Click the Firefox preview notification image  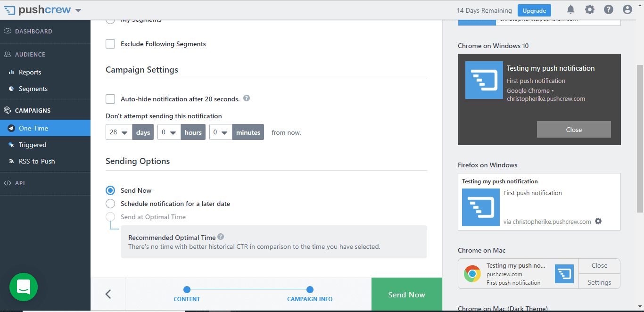(x=481, y=207)
